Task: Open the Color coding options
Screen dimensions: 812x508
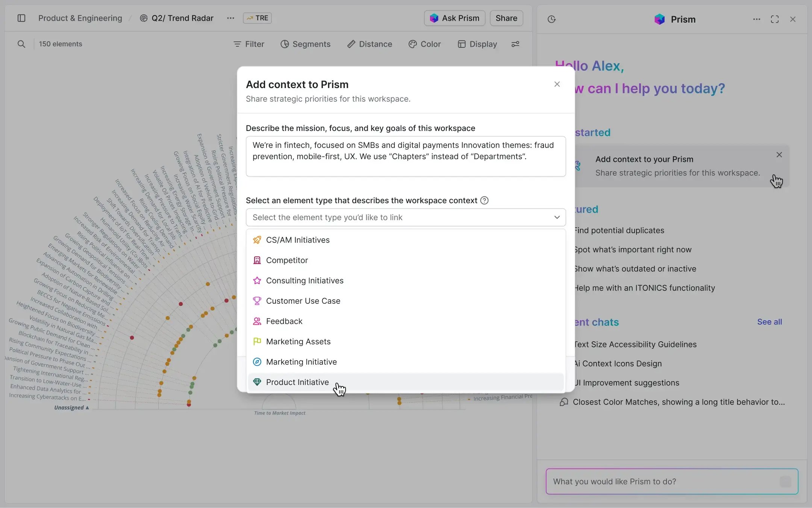Action: coord(424,44)
